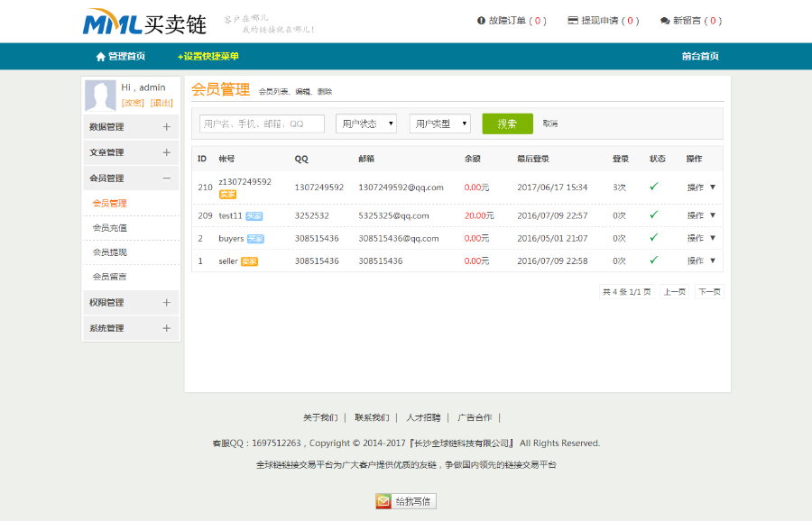Click the green 搜索 search button
812x521 pixels.
[507, 123]
